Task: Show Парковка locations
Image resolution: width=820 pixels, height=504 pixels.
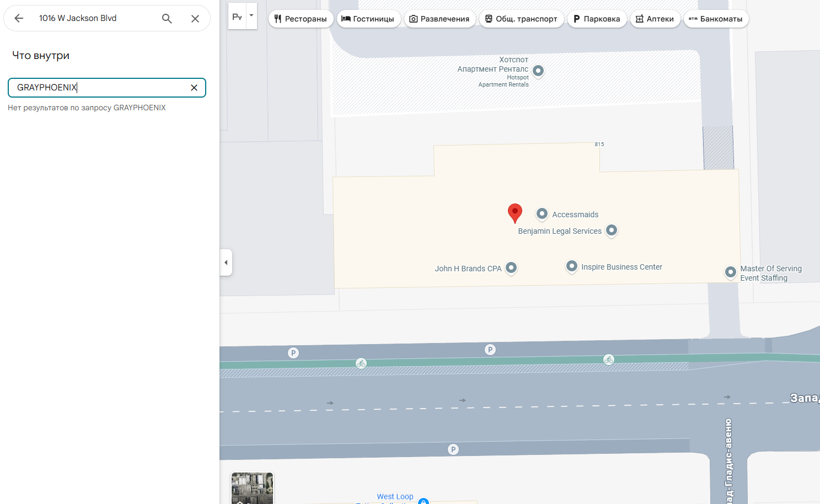Action: pyautogui.click(x=597, y=19)
